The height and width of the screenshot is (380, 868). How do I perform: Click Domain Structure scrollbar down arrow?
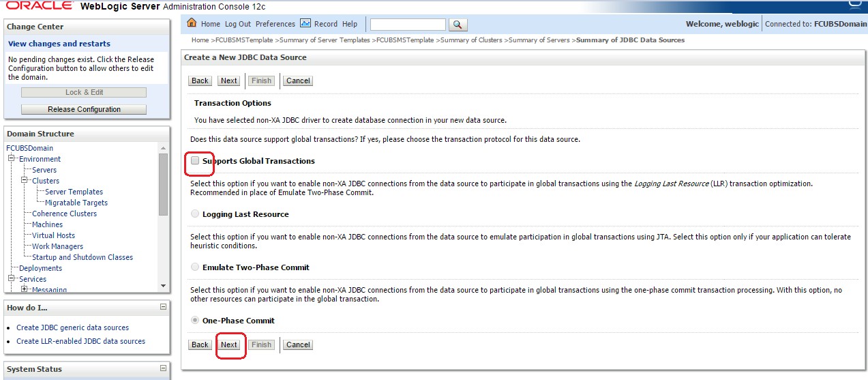(163, 285)
